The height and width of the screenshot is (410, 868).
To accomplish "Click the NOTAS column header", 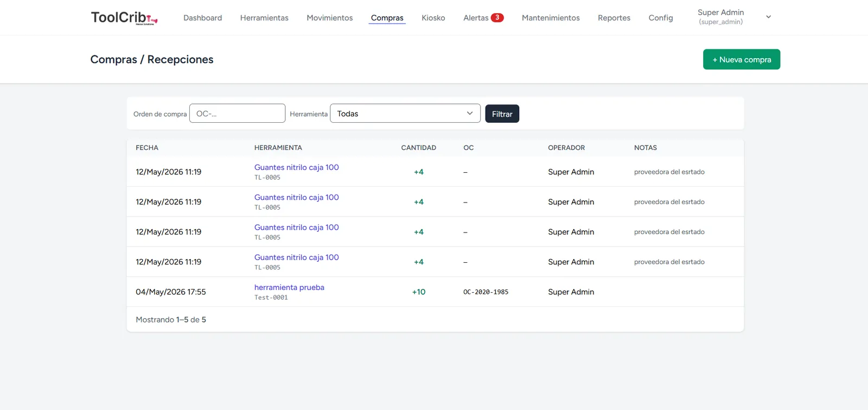I will [x=646, y=148].
